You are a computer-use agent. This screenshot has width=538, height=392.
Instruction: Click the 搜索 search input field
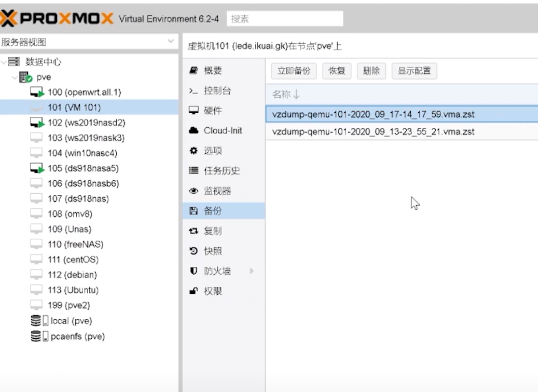click(x=285, y=19)
